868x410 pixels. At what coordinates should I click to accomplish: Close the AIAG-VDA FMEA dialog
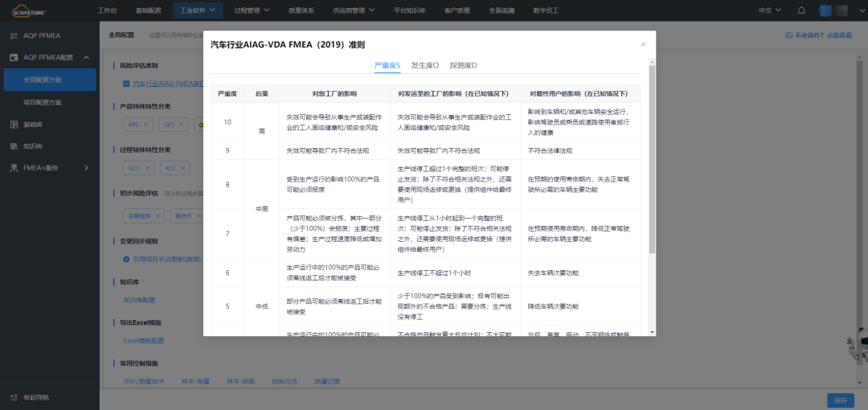(643, 44)
